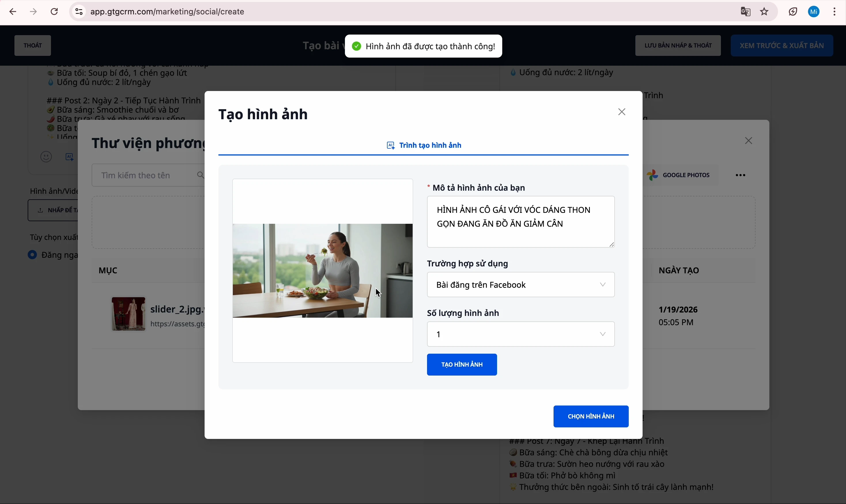Viewport: 846px width, 504px height.
Task: Click the Chọn hình ảnh button
Action: (x=590, y=416)
